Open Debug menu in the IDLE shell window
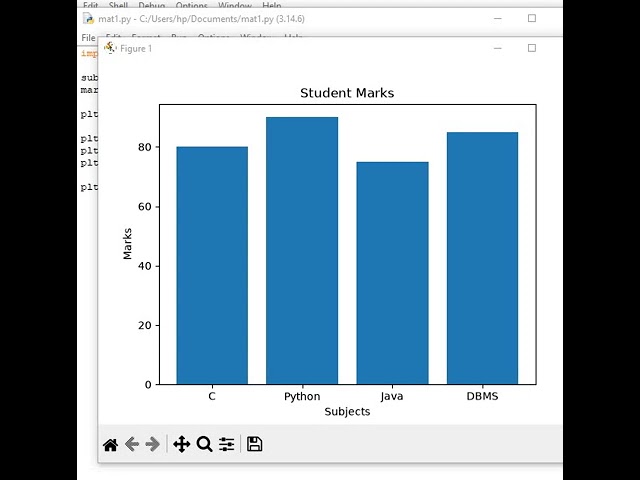Screen dimensions: 640x480 pyautogui.click(x=151, y=5)
